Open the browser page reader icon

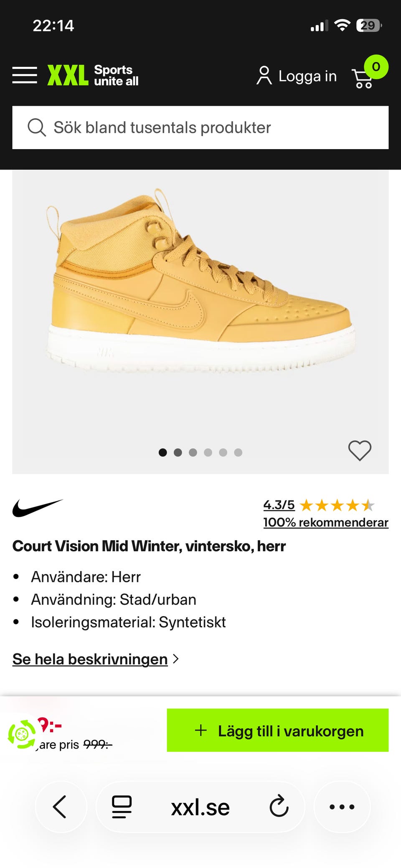click(122, 807)
